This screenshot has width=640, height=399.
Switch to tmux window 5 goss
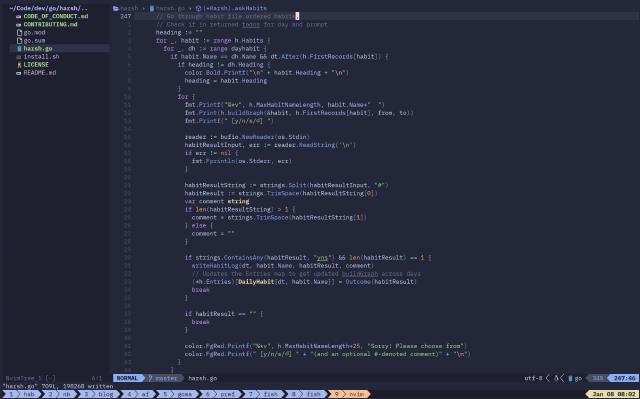point(178,394)
